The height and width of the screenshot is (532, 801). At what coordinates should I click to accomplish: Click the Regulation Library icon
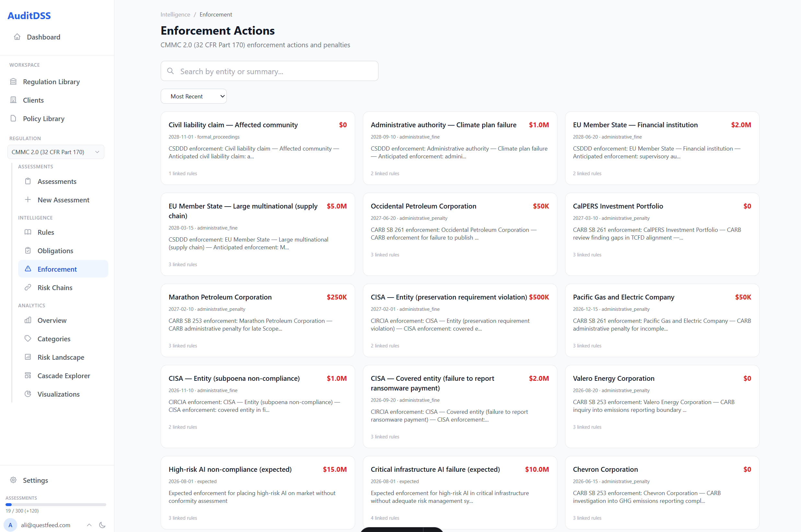pos(13,81)
